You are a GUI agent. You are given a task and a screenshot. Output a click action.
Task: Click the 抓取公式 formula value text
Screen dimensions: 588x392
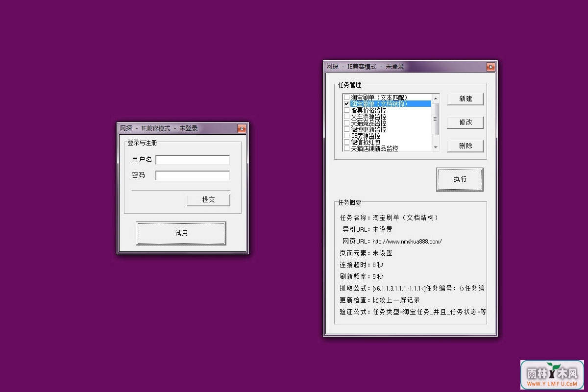[x=429, y=288]
